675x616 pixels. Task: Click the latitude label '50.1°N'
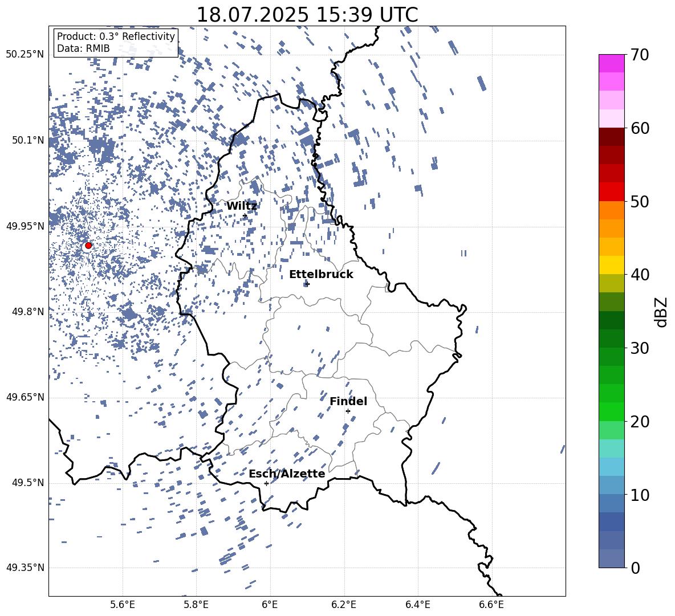click(x=28, y=140)
